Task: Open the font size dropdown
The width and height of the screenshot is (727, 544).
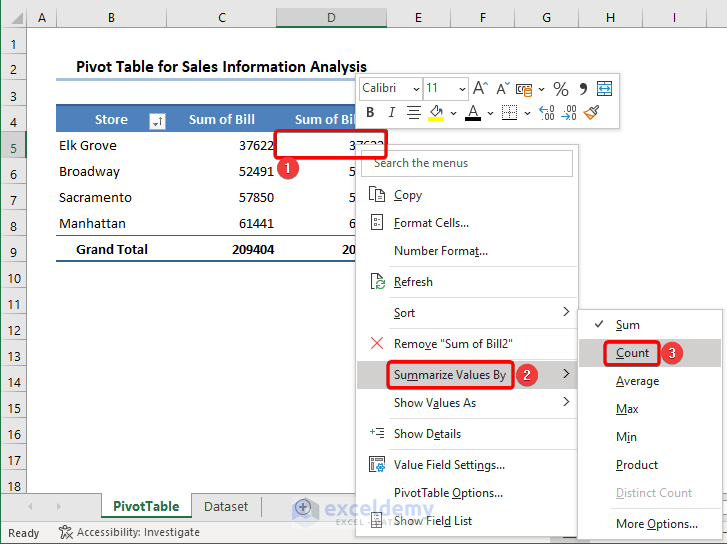Action: click(446, 88)
